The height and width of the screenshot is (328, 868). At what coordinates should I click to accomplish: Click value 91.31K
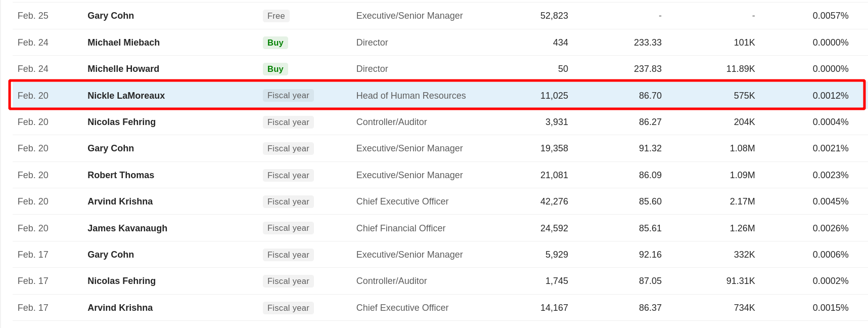[741, 281]
